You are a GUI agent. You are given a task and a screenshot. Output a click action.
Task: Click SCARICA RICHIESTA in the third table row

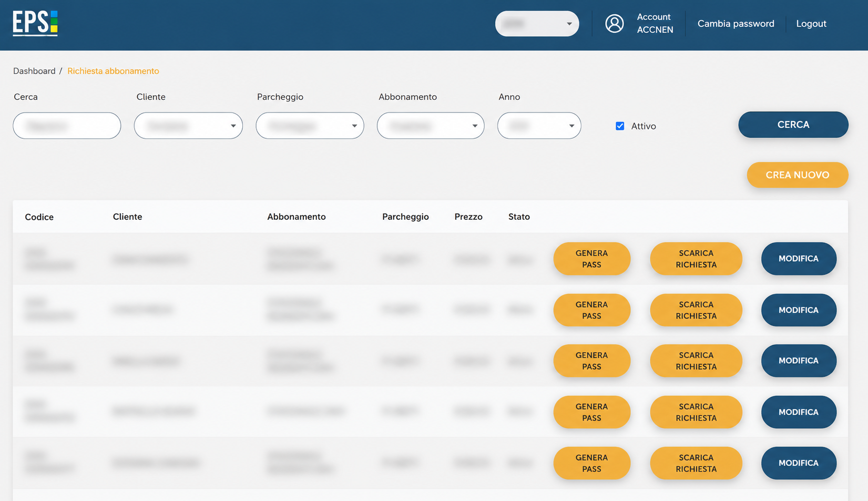tap(696, 361)
